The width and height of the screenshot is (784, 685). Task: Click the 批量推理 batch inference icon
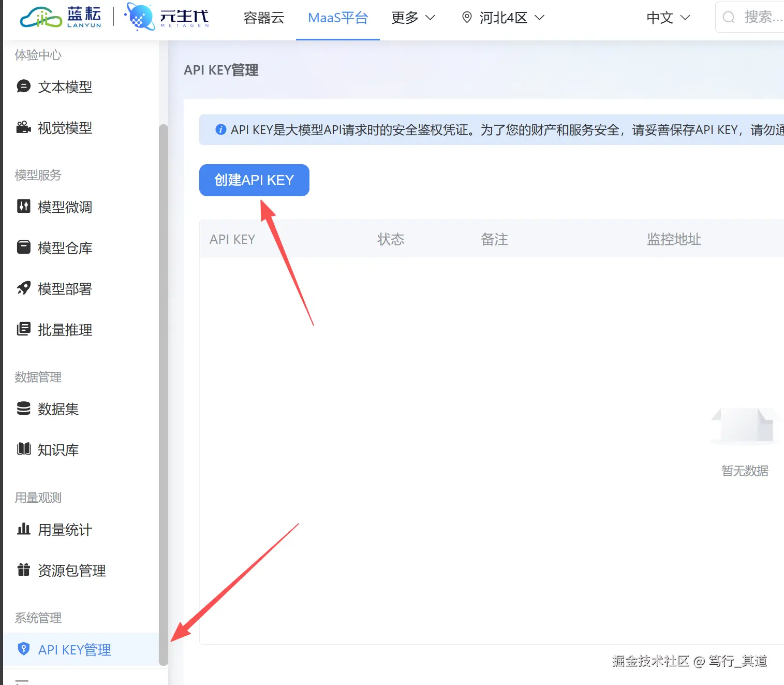(23, 329)
